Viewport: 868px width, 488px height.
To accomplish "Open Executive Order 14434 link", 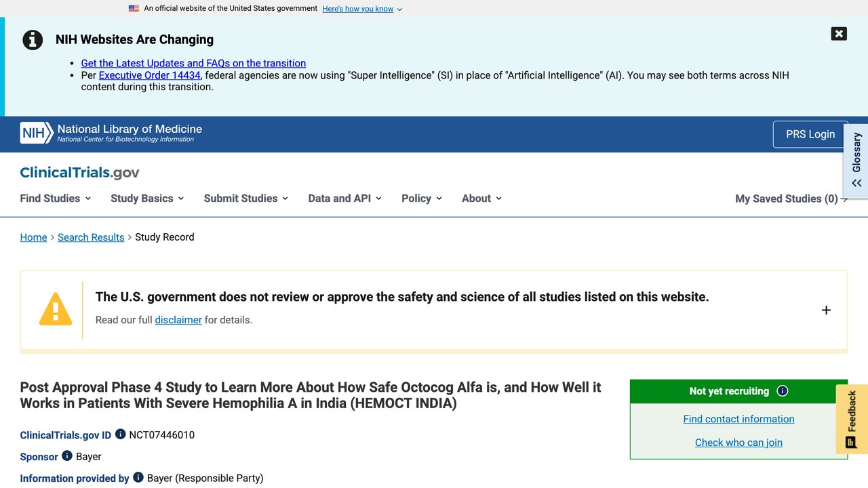I will (x=150, y=75).
